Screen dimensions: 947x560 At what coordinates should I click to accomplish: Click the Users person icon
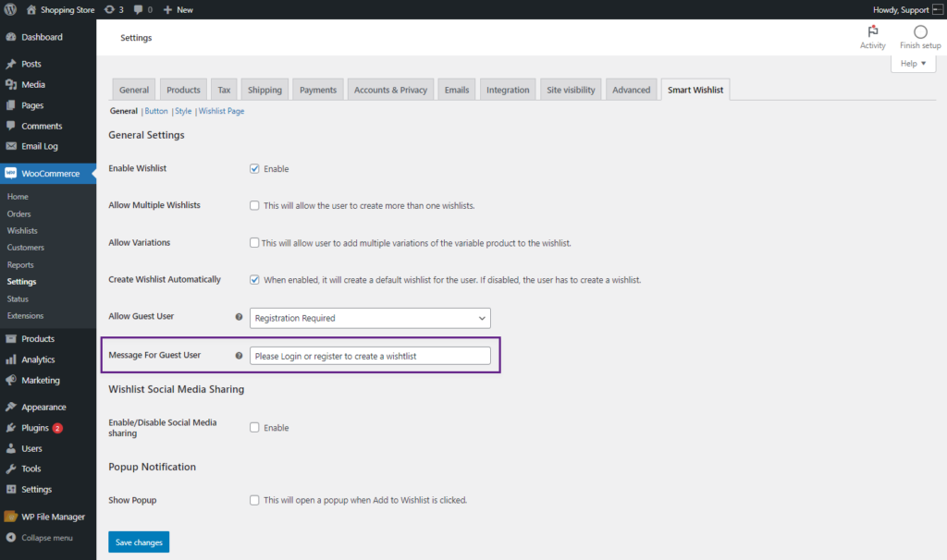tap(11, 448)
